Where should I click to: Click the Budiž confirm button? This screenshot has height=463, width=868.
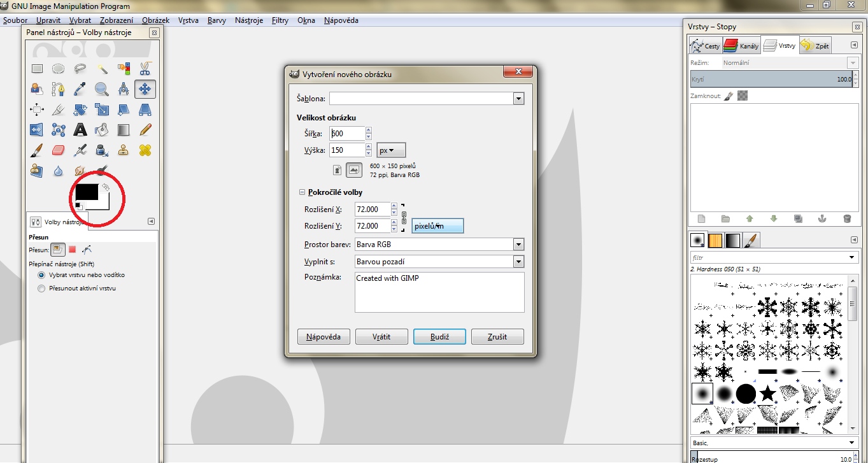point(439,337)
